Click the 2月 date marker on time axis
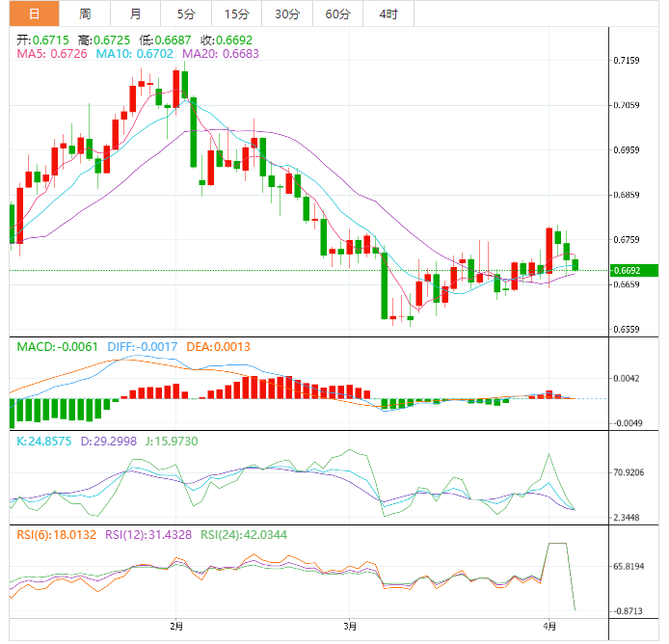This screenshot has width=669, height=644. pos(175,627)
